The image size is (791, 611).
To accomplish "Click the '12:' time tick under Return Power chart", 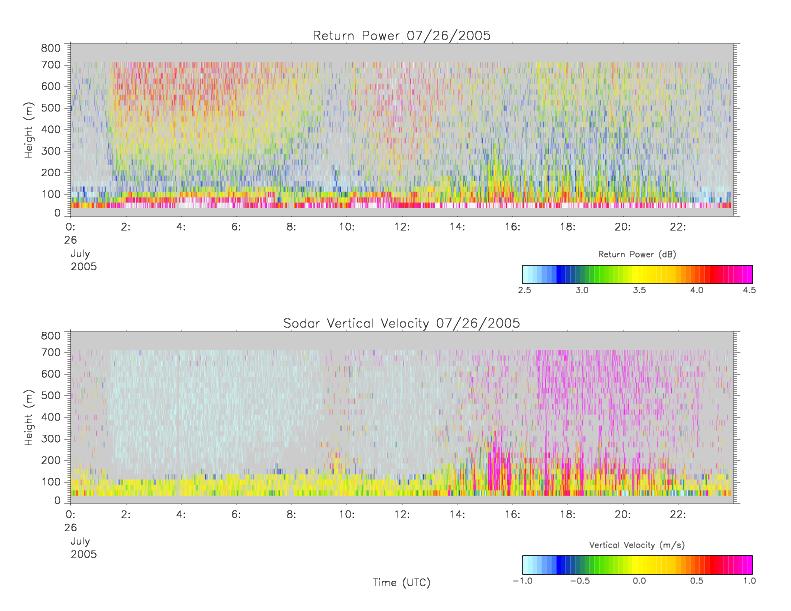I will (x=402, y=227).
